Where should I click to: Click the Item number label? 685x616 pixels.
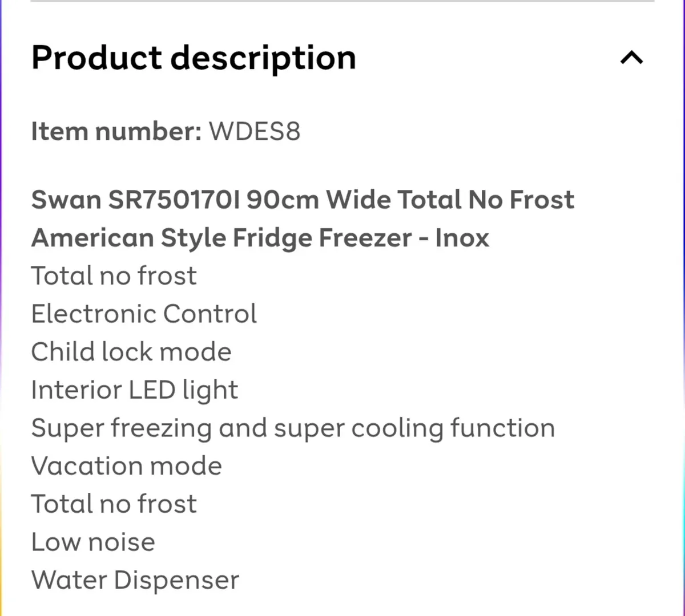pos(116,131)
